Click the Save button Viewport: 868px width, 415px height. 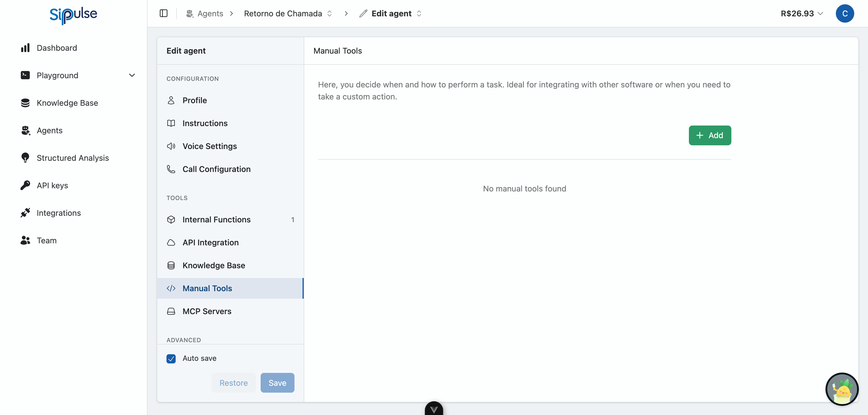(277, 383)
